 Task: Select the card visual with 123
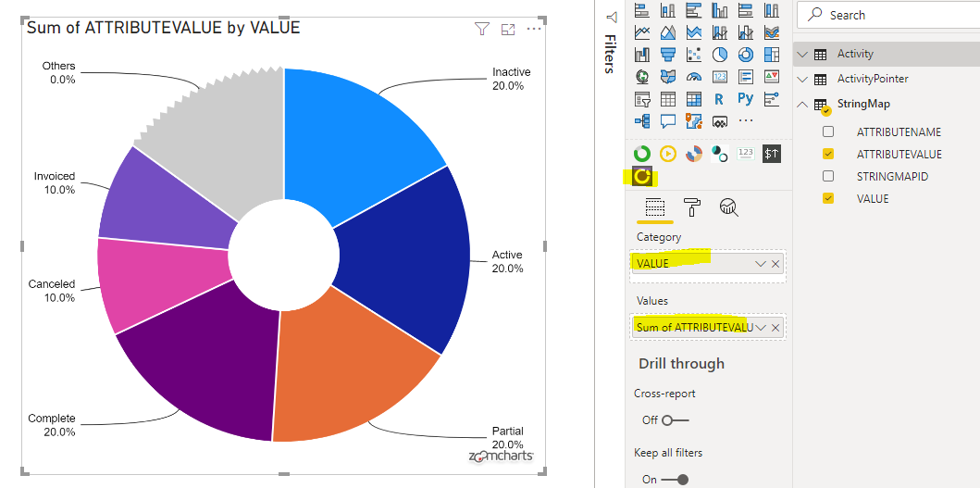[720, 77]
